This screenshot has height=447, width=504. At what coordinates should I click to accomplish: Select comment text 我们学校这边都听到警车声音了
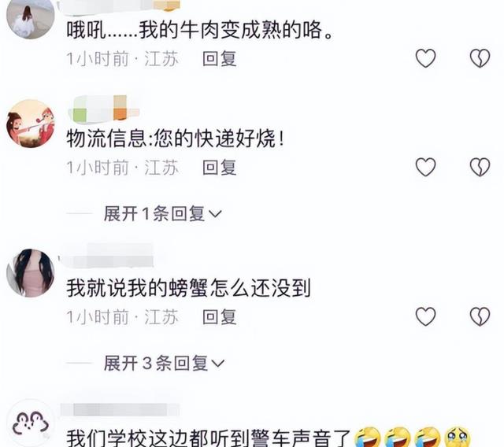click(x=208, y=438)
